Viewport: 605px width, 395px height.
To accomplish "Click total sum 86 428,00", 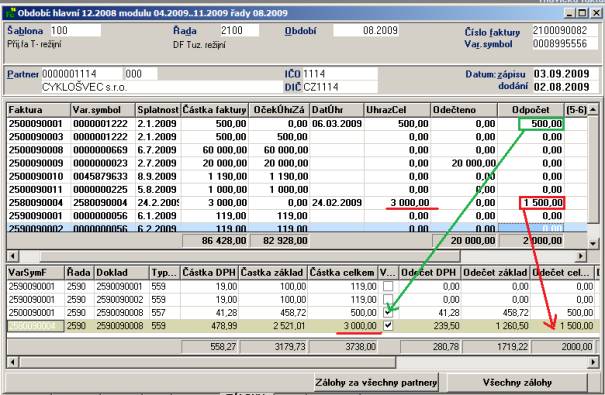I will [215, 241].
